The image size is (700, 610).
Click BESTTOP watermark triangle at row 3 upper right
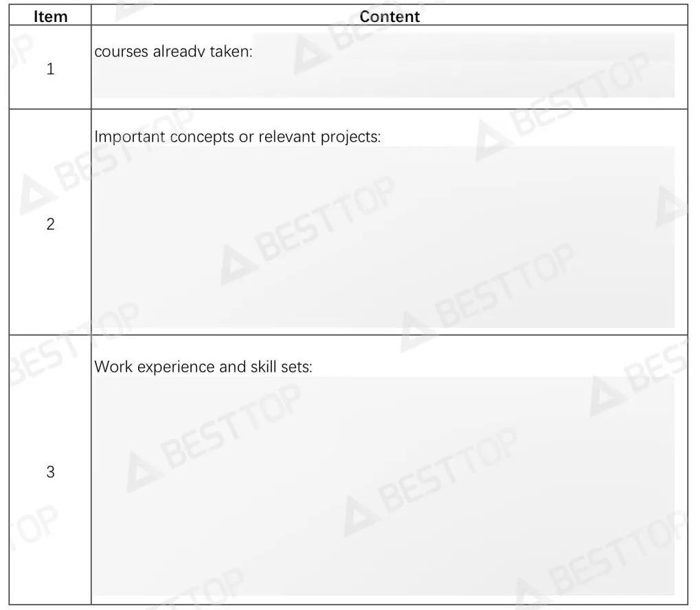607,396
